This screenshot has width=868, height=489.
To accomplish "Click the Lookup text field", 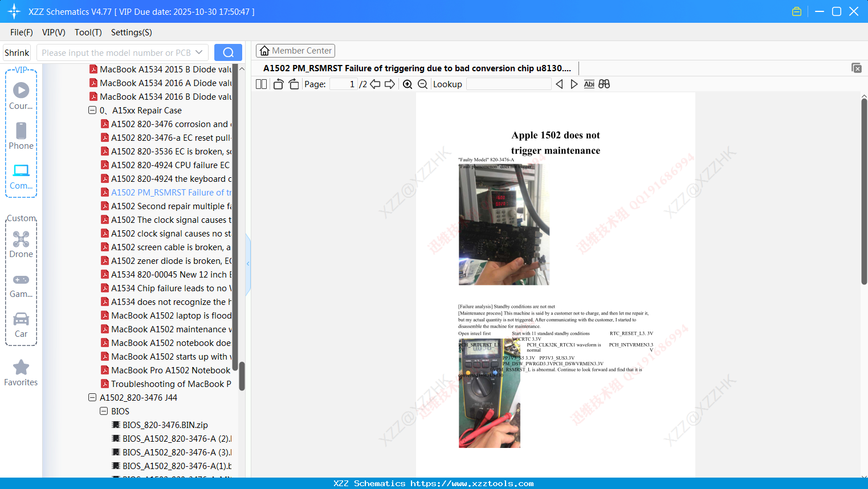I will pos(508,84).
